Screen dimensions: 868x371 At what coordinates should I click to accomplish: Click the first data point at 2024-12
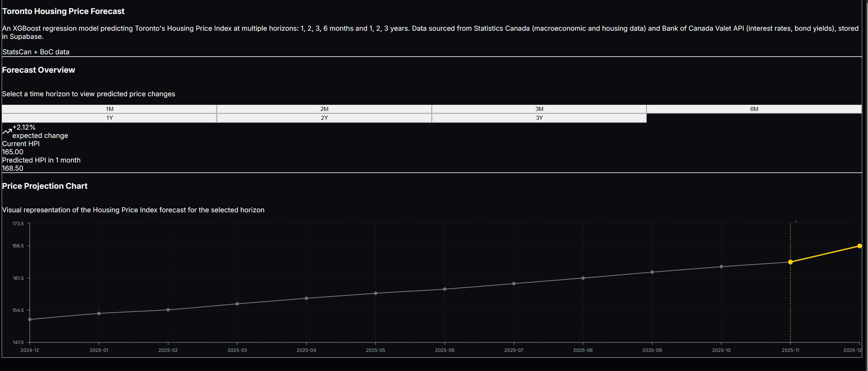point(30,319)
